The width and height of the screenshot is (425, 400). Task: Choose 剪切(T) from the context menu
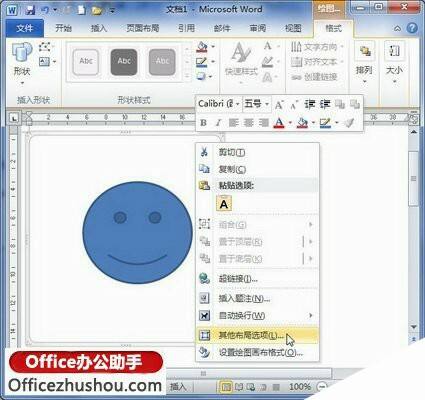257,152
